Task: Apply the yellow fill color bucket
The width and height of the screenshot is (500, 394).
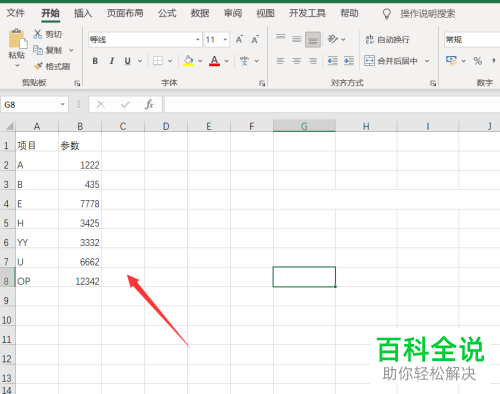Action: [x=188, y=61]
